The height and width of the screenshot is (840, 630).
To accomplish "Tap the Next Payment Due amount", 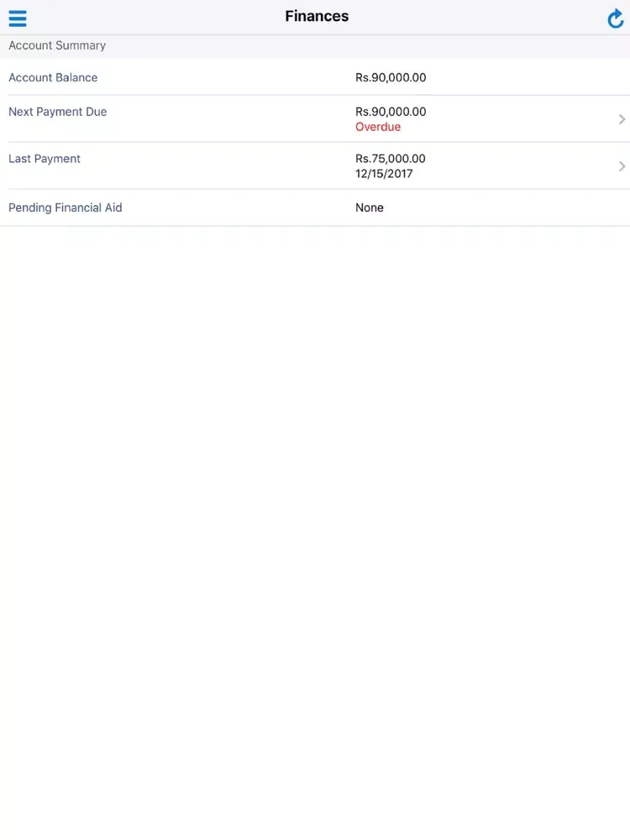I will tap(391, 112).
